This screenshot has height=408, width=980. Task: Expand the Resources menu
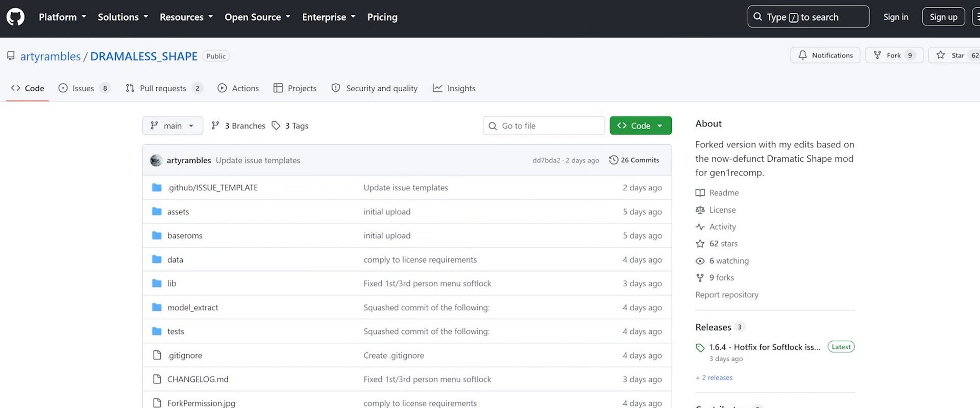[x=186, y=17]
